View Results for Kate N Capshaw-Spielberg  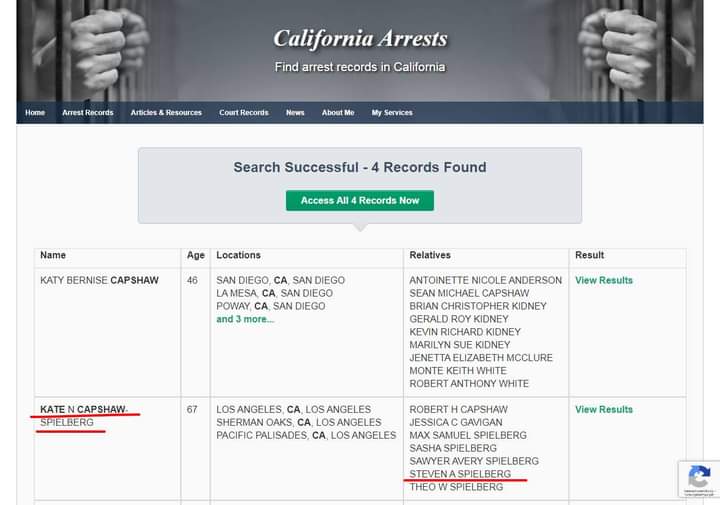604,410
